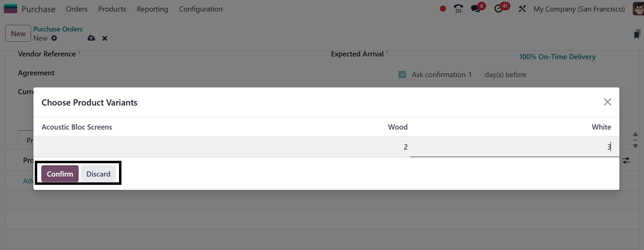Discard changes with the X icon

point(105,38)
